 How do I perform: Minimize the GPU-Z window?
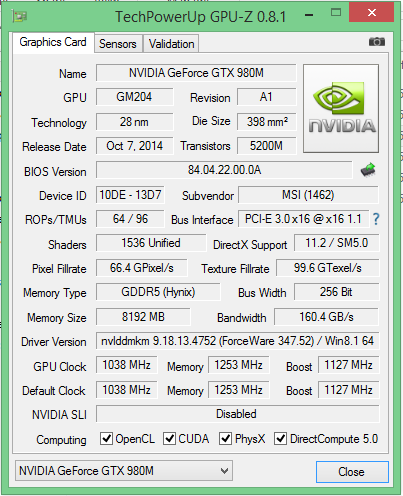309,15
